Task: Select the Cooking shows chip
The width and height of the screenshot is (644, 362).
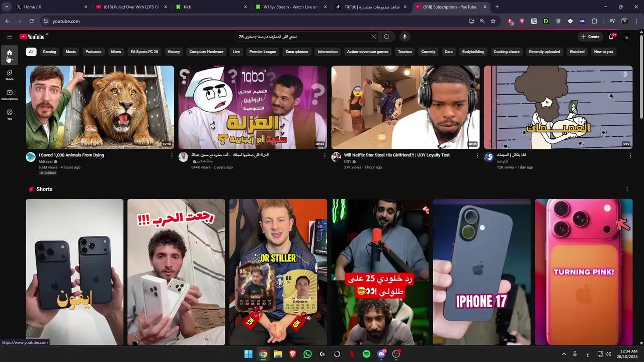Action: click(x=507, y=52)
